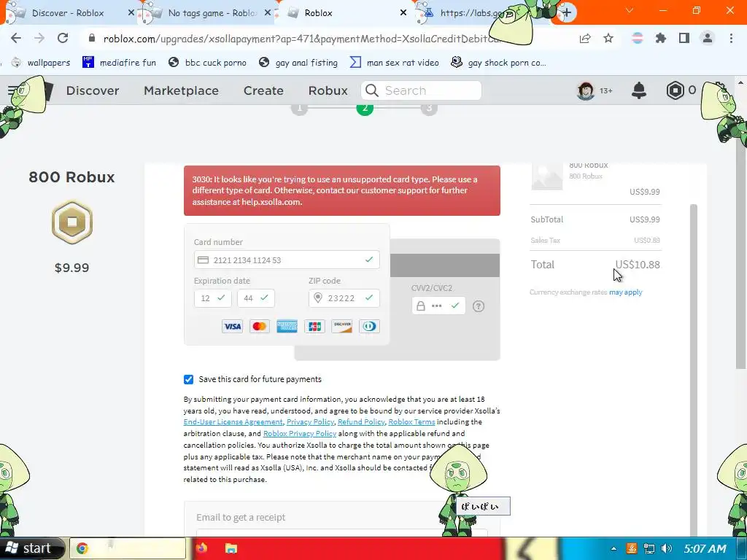Open File Explorer folder in taskbar
Screen dimensions: 747x560
click(231, 548)
